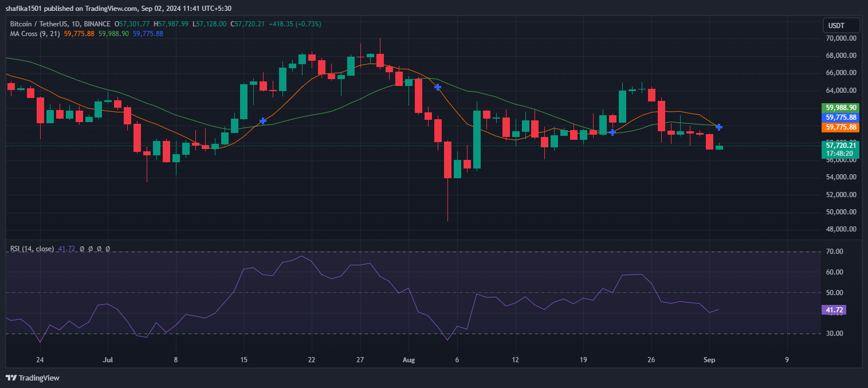Click the blue plus marker beside the August 20 candles
The height and width of the screenshot is (388, 868).
pyautogui.click(x=612, y=132)
